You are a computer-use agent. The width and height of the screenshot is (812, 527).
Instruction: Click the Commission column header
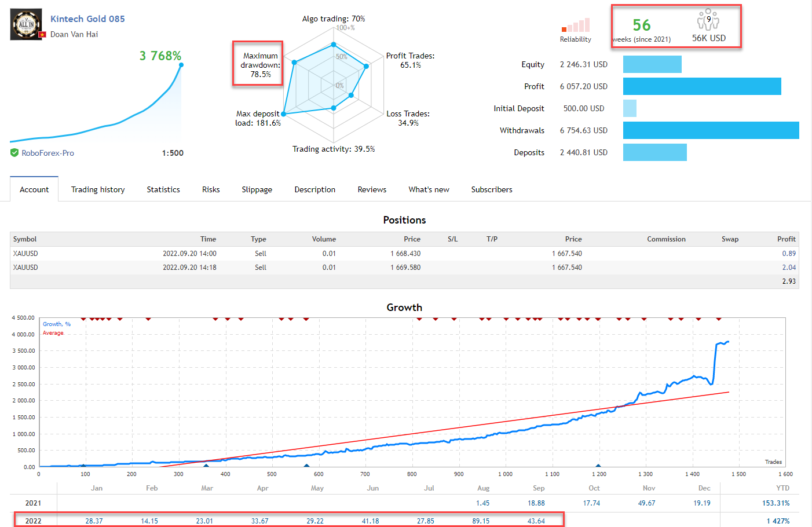pyautogui.click(x=666, y=239)
